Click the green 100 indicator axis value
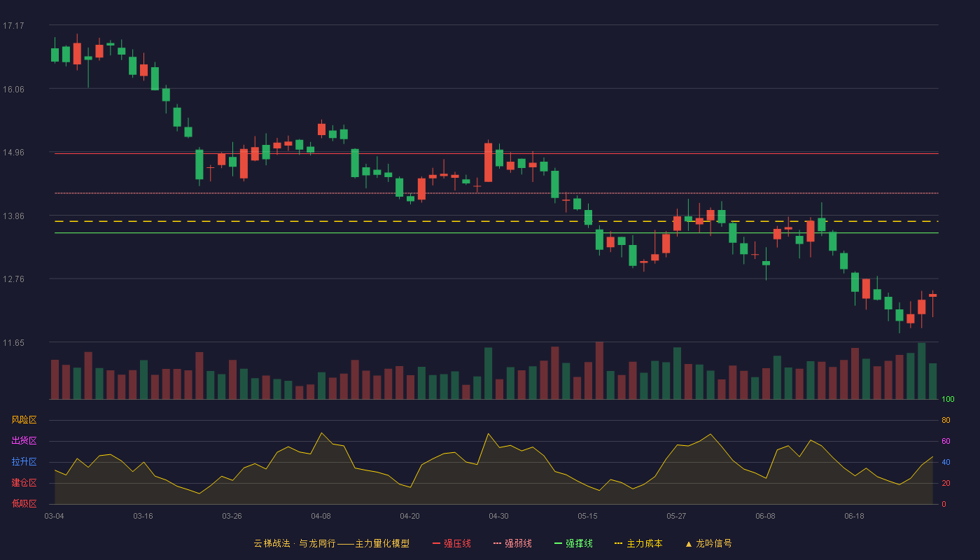This screenshot has height=560, width=980. coord(948,400)
